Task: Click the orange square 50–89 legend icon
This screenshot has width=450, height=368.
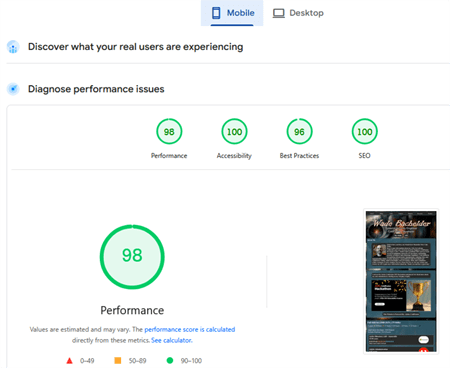Action: tap(118, 360)
